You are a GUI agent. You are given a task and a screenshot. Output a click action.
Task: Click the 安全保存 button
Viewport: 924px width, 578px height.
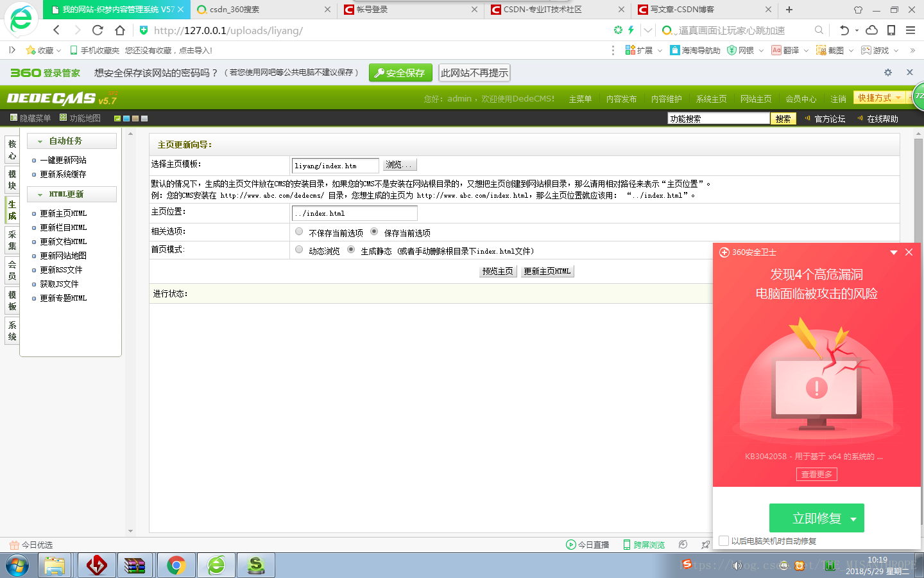pos(400,73)
